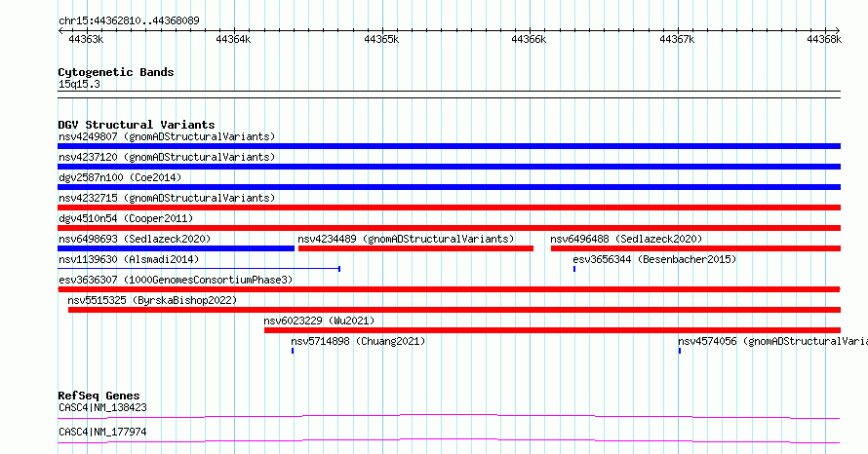
Task: Select the red bar under nsv4234489
Action: click(415, 248)
